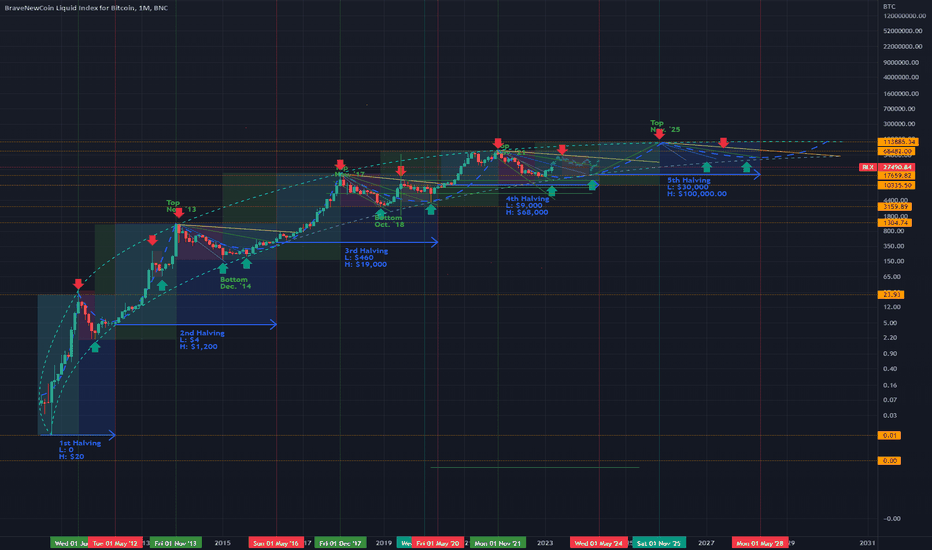932x550 pixels.
Task: Select the Bottom Oct. '18 text label
Action: 389,221
